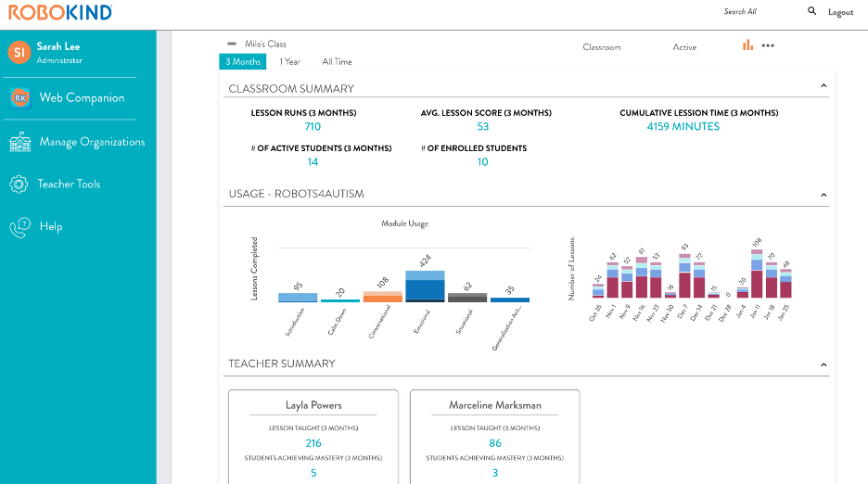This screenshot has height=484, width=868.
Task: Open Layla Powers teacher card
Action: tap(313, 405)
